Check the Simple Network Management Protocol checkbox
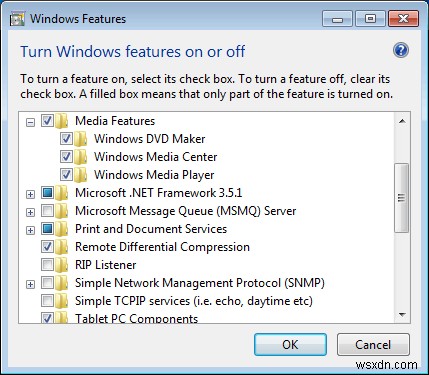Viewport: 429px width, 375px height. coord(47,283)
